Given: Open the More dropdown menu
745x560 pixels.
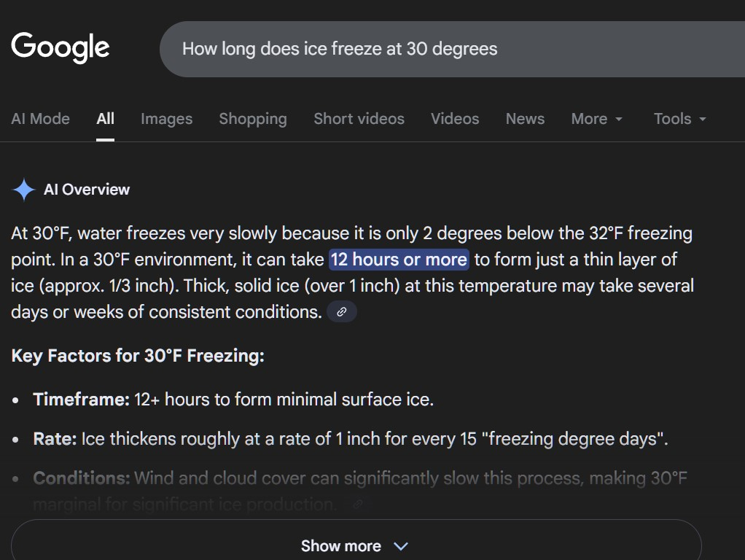Looking at the screenshot, I should (x=597, y=119).
